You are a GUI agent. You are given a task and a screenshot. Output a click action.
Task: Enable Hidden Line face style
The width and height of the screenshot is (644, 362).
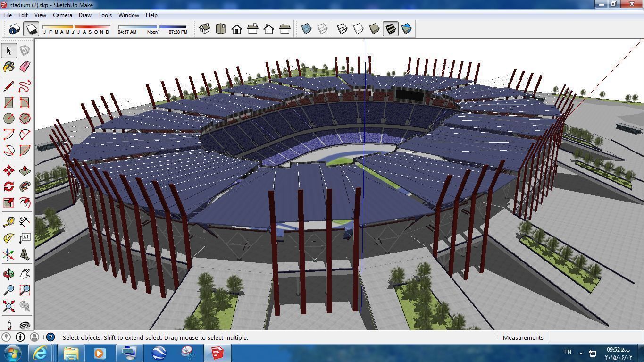point(358,29)
